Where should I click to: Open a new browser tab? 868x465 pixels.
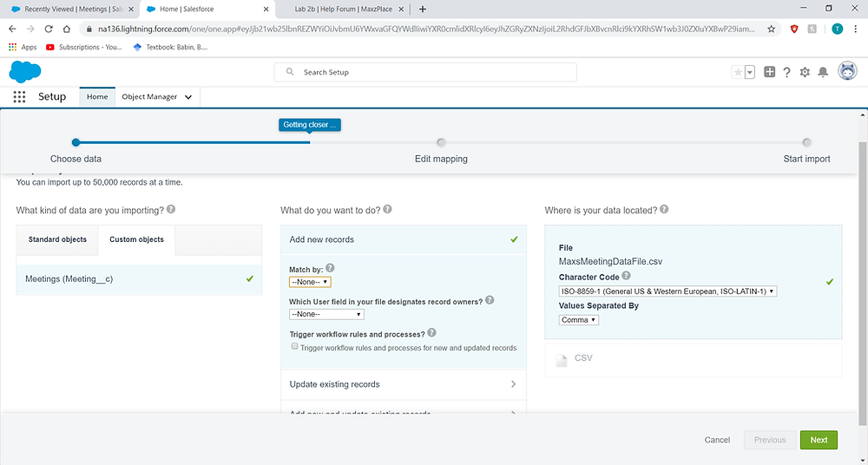[x=423, y=9]
